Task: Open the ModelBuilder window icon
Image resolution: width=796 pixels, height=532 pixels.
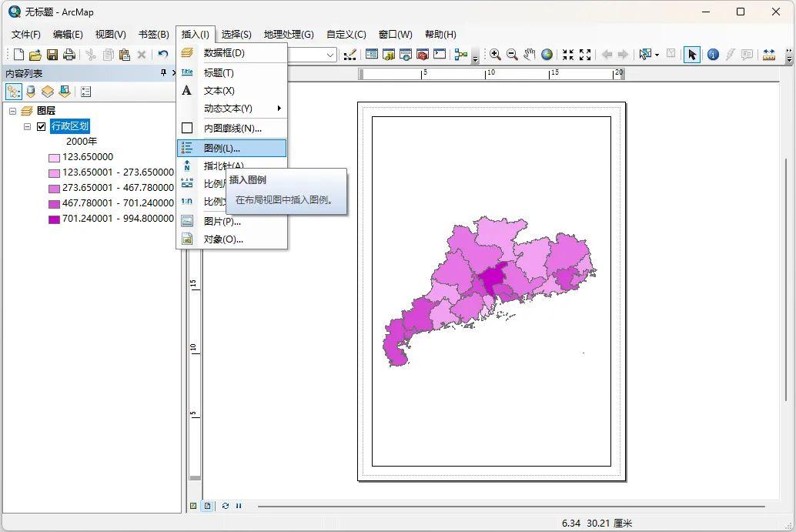Action: pyautogui.click(x=461, y=55)
